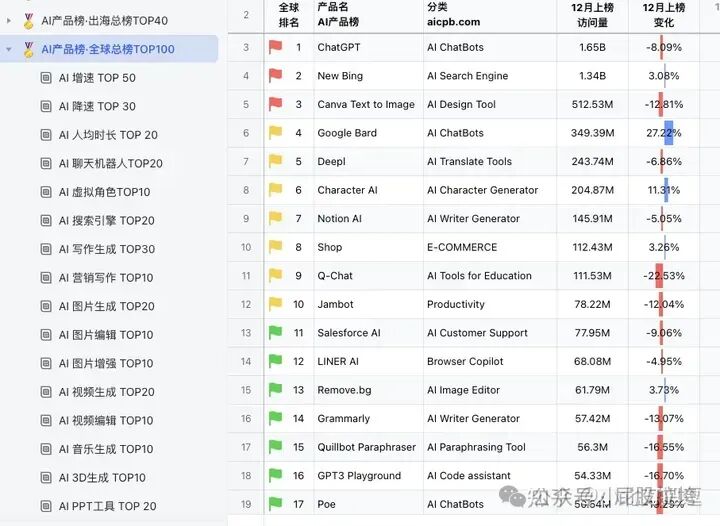The height and width of the screenshot is (526, 720).
Task: Open the AI 搜索引擎 TOP20 sheet
Action: coord(107,221)
